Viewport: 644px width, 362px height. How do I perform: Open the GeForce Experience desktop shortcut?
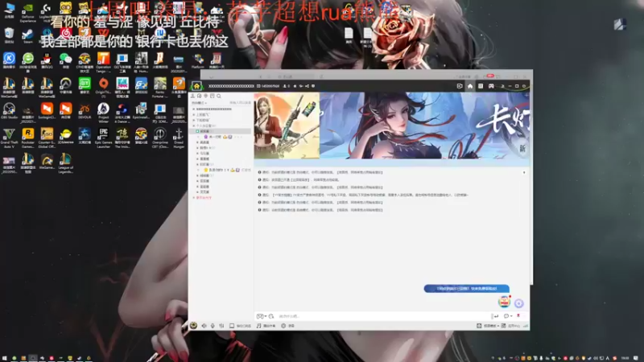tap(28, 12)
